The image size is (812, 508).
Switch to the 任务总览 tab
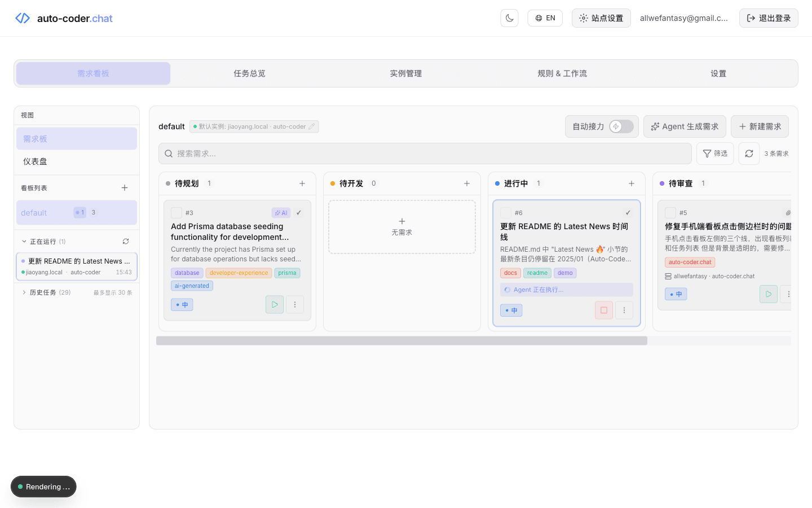point(249,73)
